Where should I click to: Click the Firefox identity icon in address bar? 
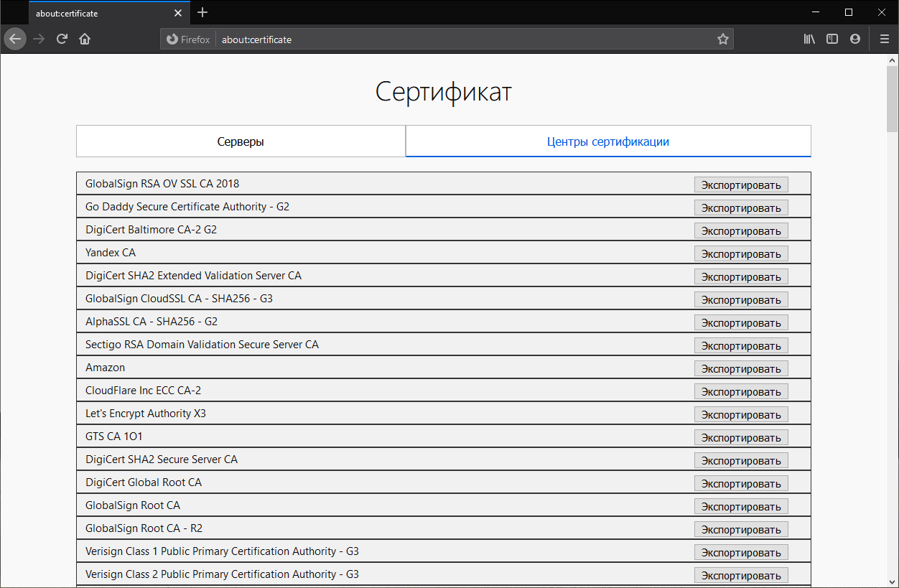[x=188, y=39]
